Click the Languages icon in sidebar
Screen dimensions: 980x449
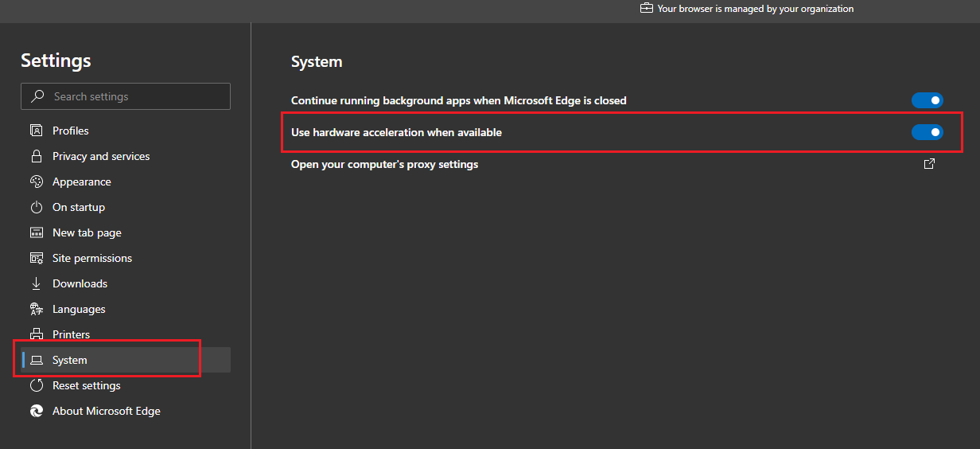36,309
